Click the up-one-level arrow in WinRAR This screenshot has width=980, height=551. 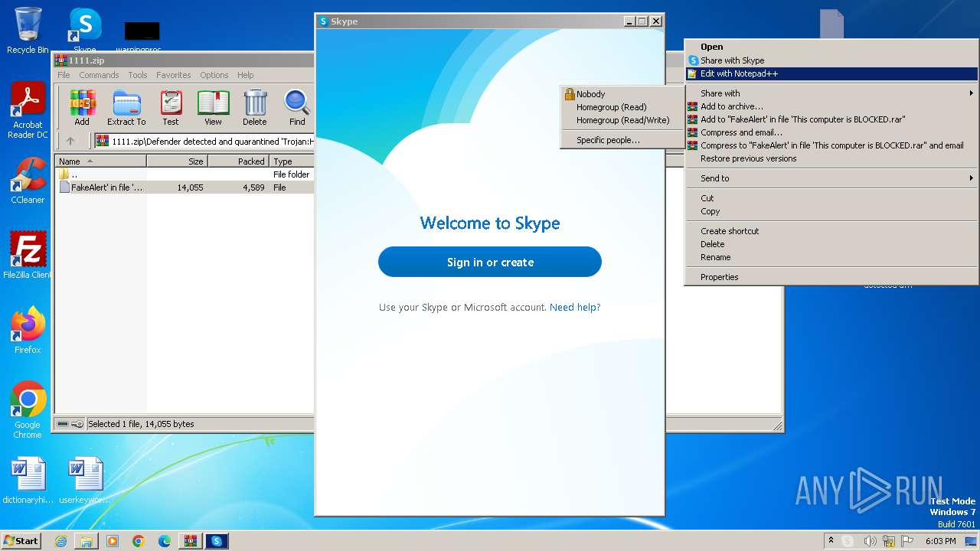pos(70,141)
